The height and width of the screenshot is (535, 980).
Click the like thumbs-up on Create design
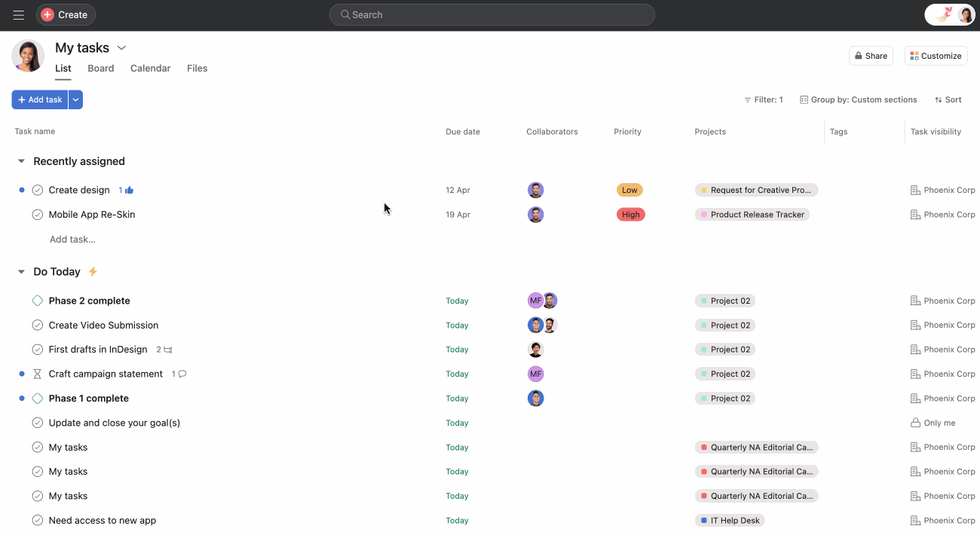[x=130, y=191]
